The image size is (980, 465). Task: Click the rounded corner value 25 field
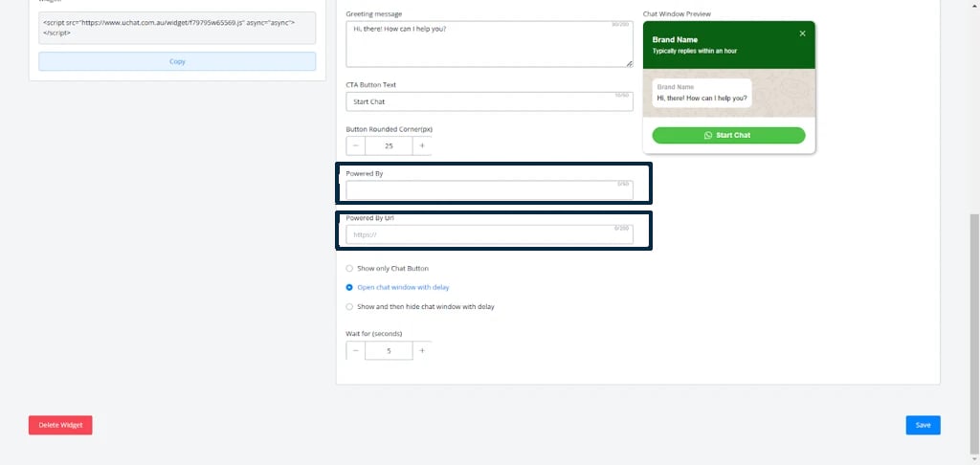click(389, 145)
